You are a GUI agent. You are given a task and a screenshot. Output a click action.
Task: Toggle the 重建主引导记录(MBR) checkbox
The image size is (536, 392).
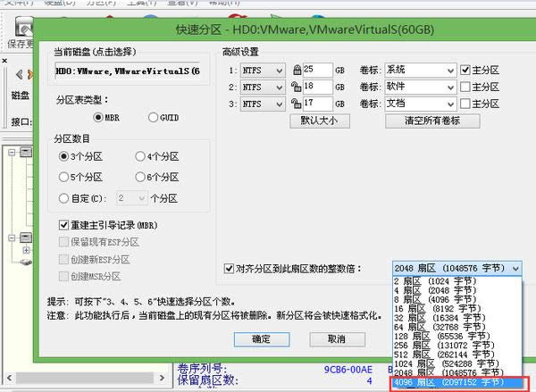point(64,224)
